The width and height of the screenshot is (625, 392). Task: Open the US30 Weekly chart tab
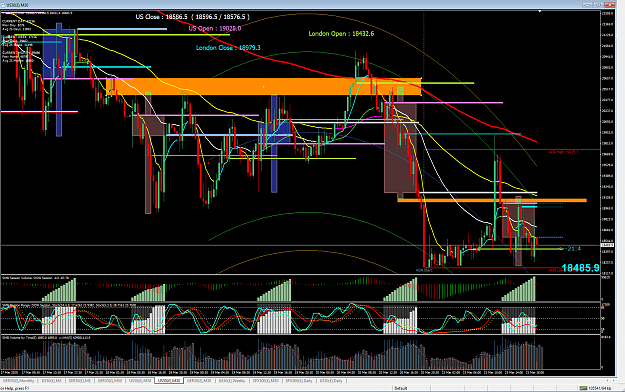[x=232, y=381]
